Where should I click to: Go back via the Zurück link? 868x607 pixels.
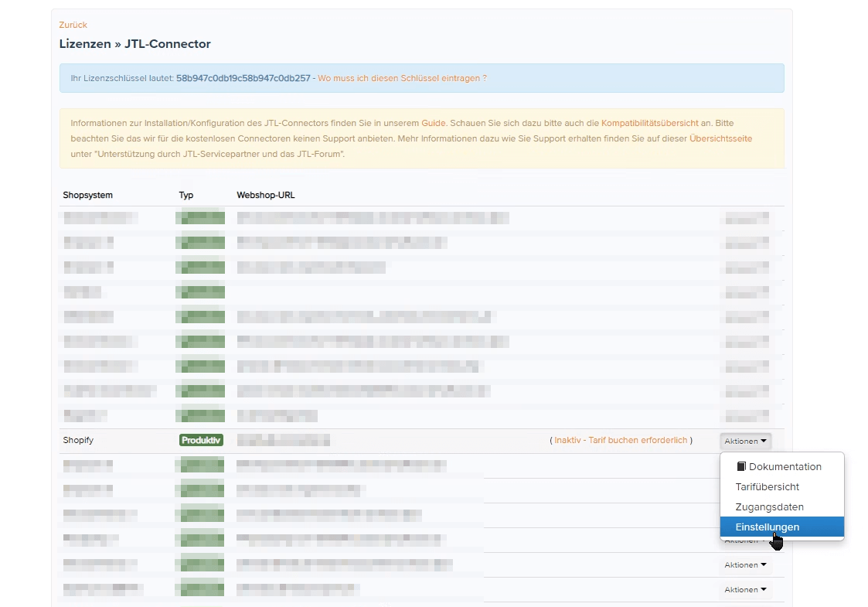point(73,25)
